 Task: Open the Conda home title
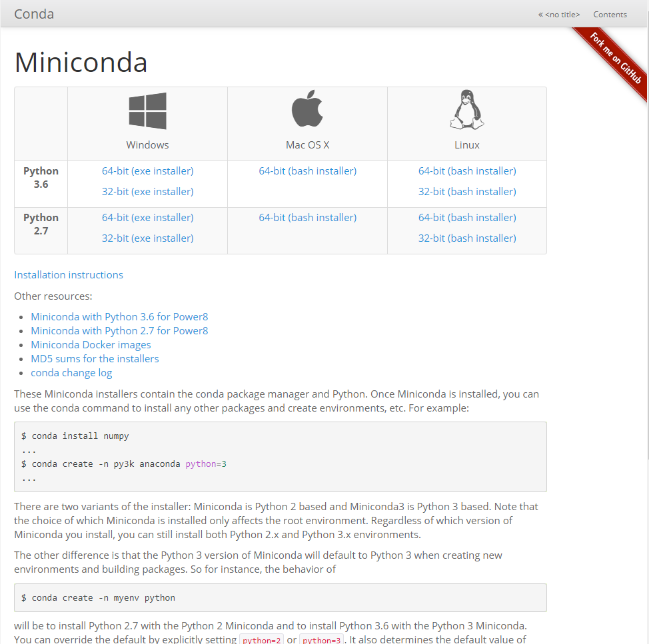[x=34, y=14]
